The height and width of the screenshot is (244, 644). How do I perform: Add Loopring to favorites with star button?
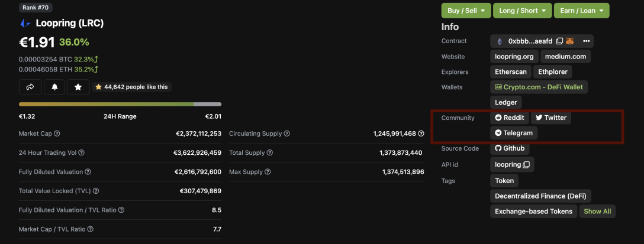[x=78, y=87]
